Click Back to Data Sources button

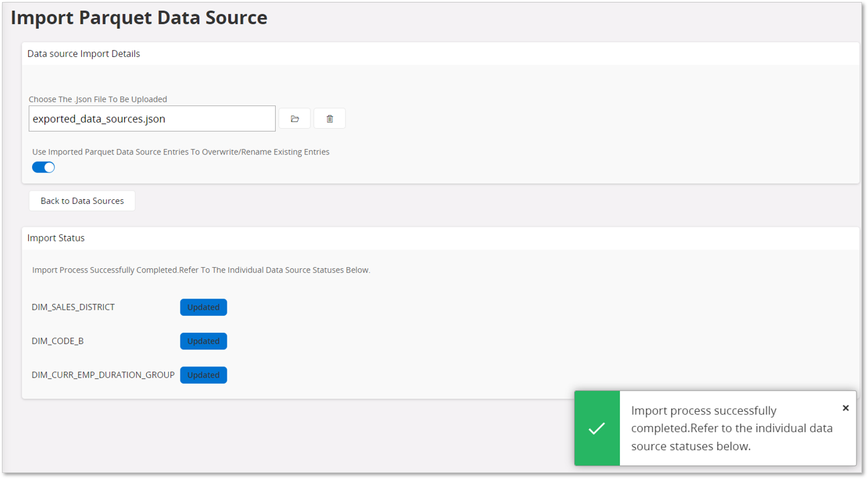(x=82, y=201)
